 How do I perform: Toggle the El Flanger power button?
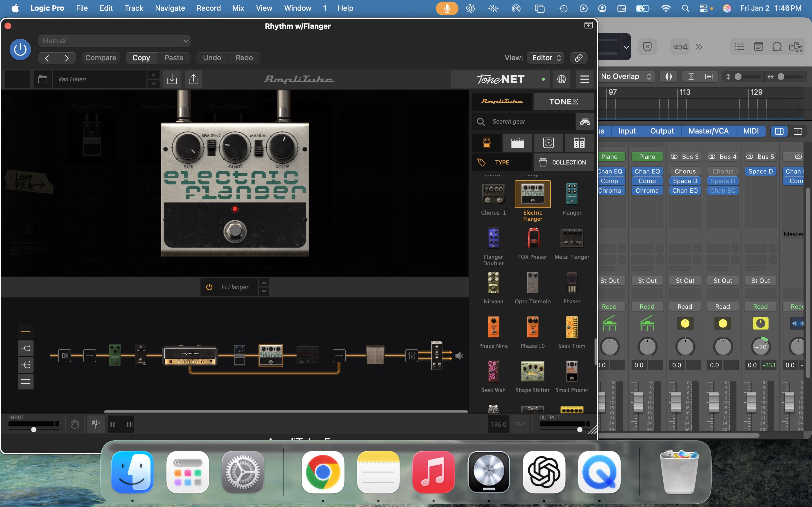209,287
